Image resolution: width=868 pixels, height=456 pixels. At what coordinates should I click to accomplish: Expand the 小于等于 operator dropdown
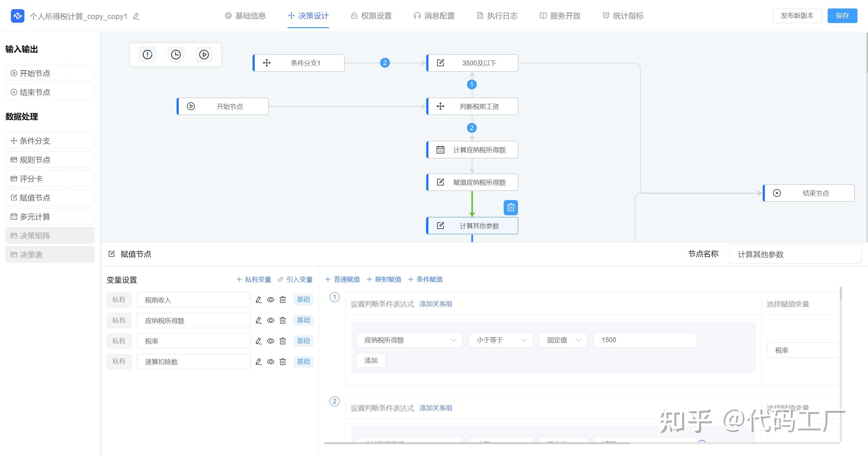pyautogui.click(x=501, y=340)
